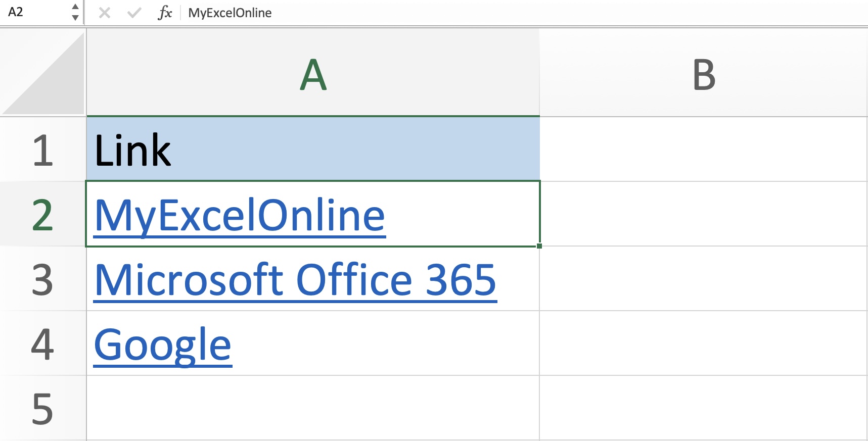The width and height of the screenshot is (868, 441).
Task: Click the cancel (X) formula icon
Action: tap(105, 13)
